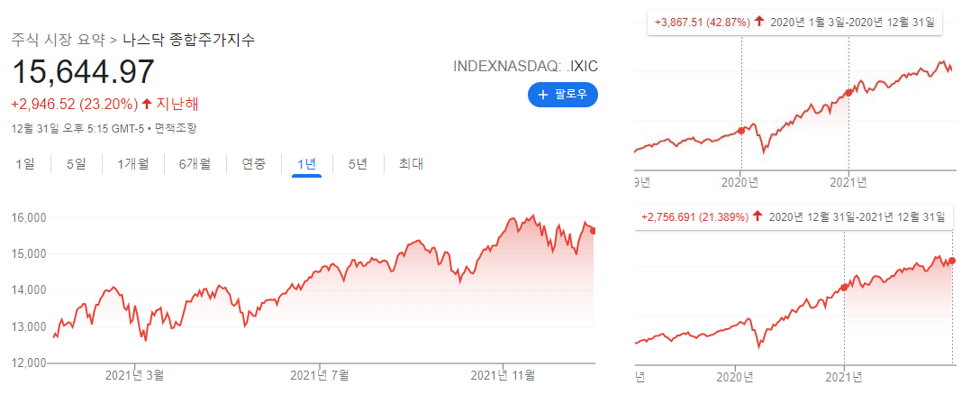Click the plus icon inside 팔로우 button
Image resolution: width=980 pixels, height=404 pixels.
(542, 95)
